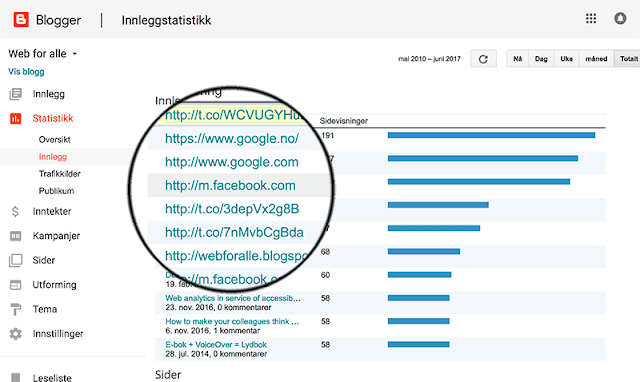Open the Kampanjer sidebar label
This screenshot has width=640, height=382.
coord(56,236)
